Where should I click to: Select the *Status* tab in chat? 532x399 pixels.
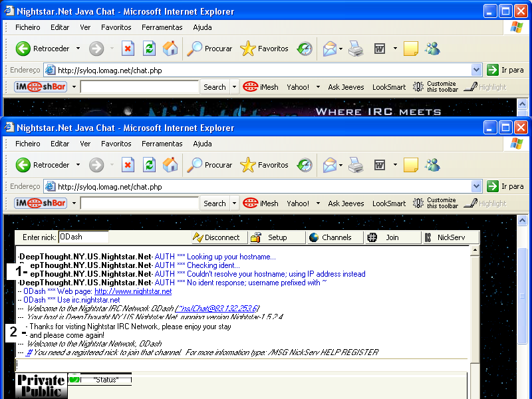100,380
